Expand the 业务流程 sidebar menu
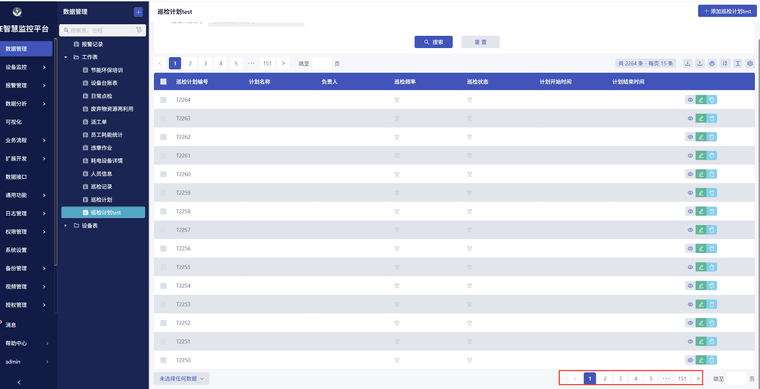Viewport: 760px width, 389px height. (26, 140)
